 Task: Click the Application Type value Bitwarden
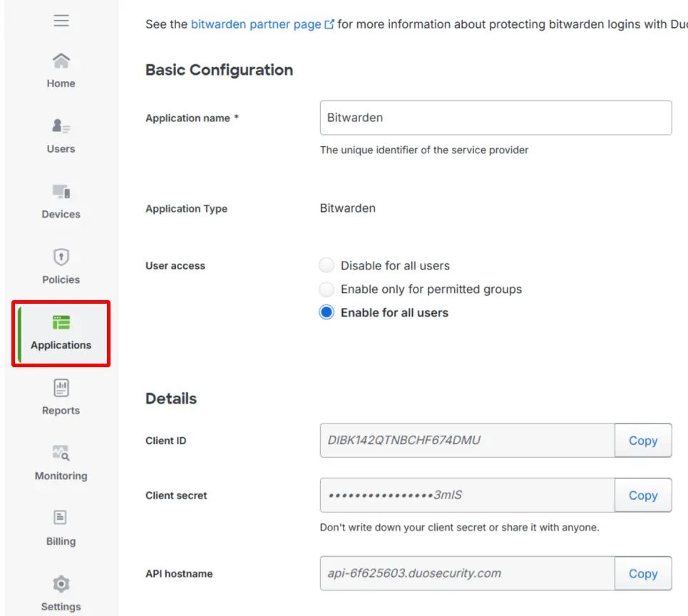click(x=347, y=208)
